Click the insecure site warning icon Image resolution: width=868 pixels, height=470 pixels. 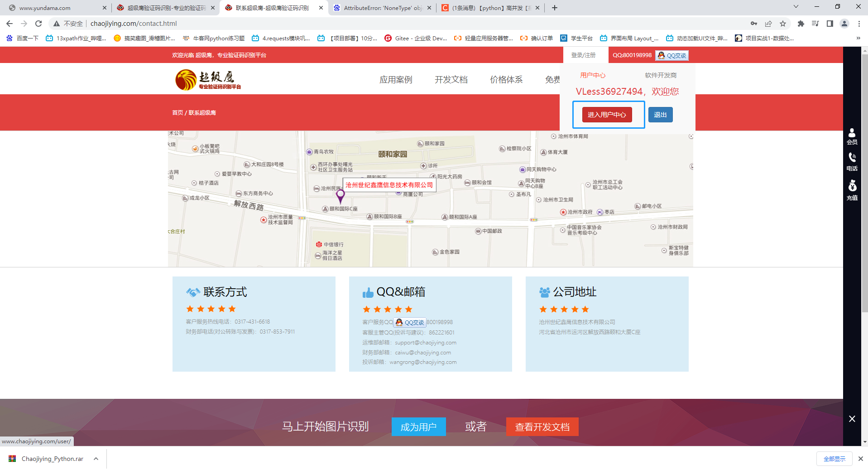tap(57, 24)
